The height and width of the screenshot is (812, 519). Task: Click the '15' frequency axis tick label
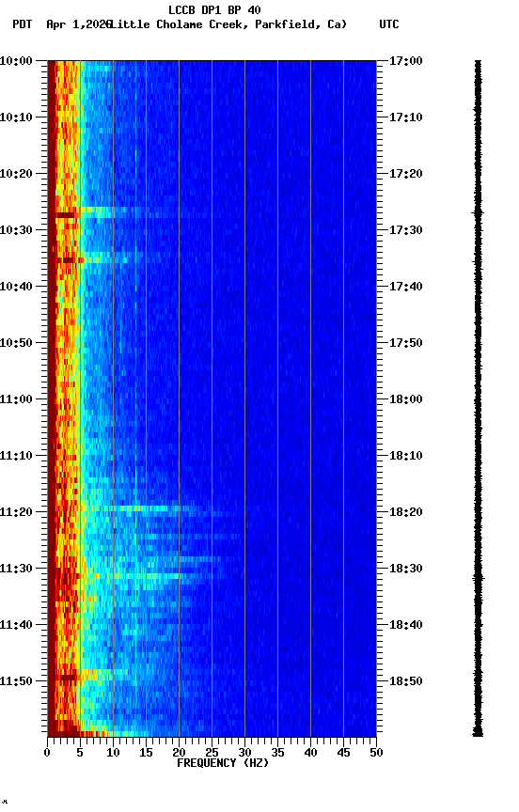point(146,753)
